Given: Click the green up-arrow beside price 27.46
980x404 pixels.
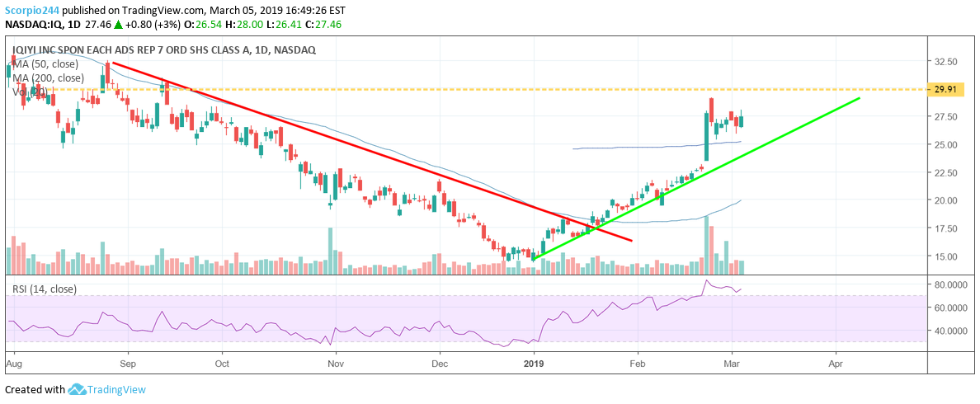Looking at the screenshot, I should pos(119,25).
